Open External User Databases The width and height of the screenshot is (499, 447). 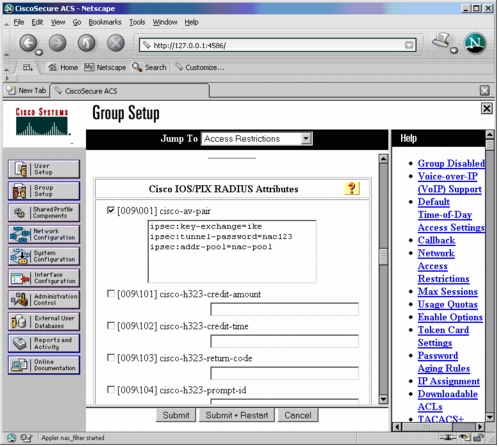pyautogui.click(x=44, y=322)
